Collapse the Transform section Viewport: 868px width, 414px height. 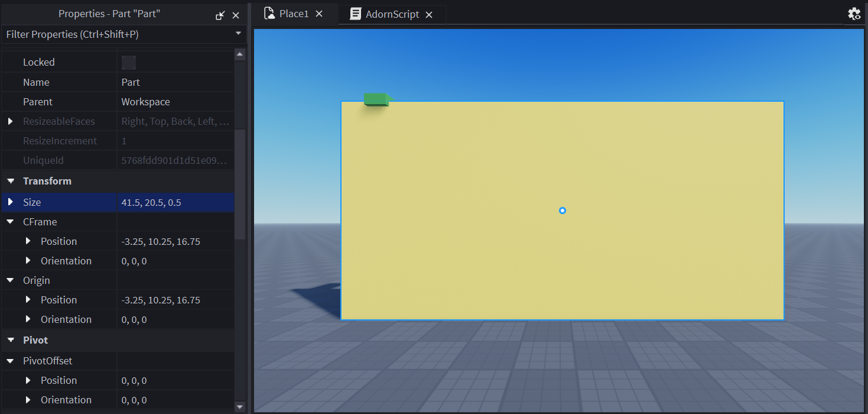coord(10,181)
